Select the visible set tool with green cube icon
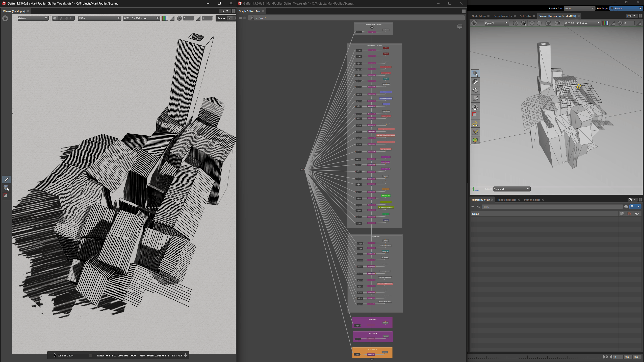Viewport: 644px width, 362px height. 475,140
